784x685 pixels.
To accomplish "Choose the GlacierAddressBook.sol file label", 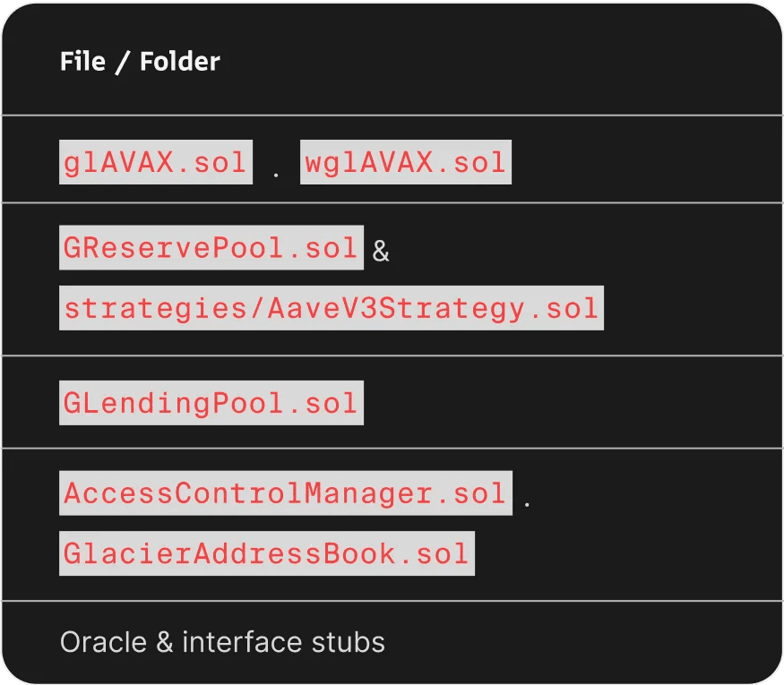I will click(x=267, y=553).
